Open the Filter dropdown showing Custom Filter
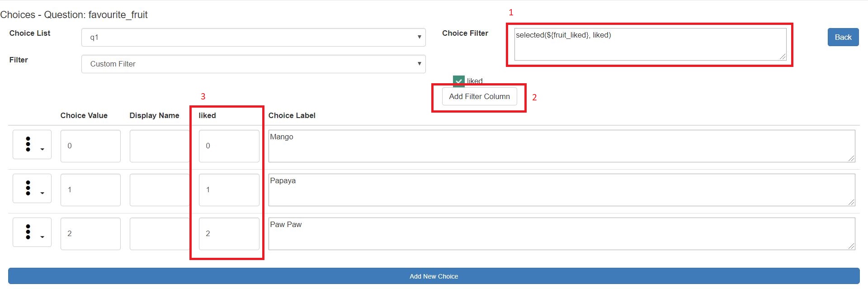The width and height of the screenshot is (868, 289). (253, 64)
